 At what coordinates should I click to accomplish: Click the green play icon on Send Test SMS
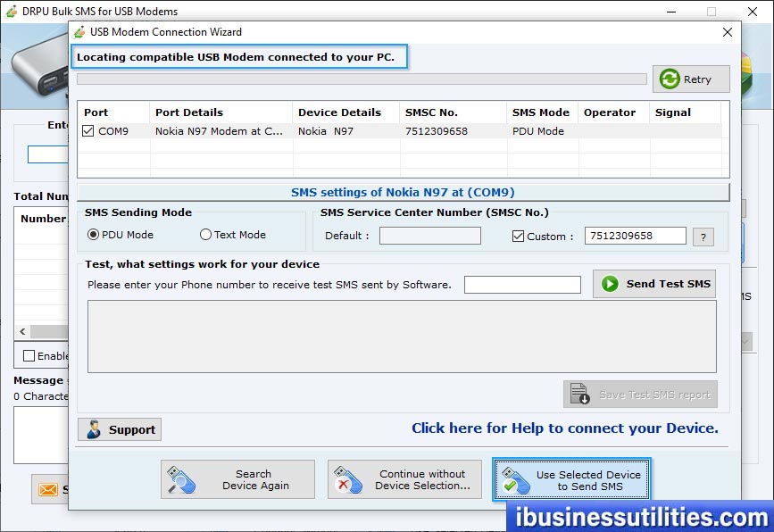610,284
